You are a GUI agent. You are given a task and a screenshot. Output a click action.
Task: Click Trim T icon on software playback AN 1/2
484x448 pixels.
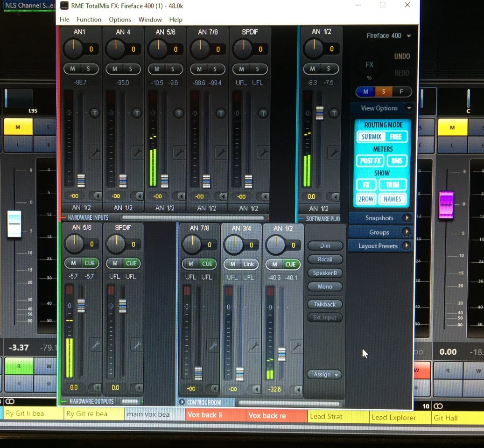coord(334,113)
